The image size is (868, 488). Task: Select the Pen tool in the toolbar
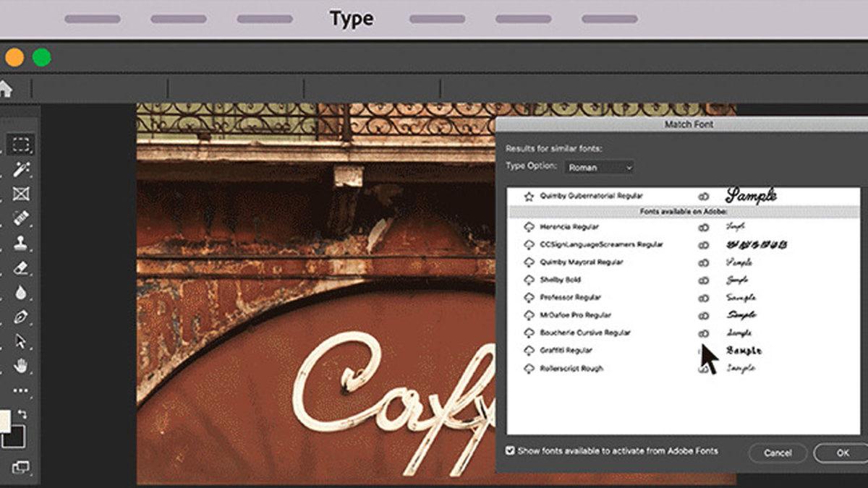tap(22, 316)
